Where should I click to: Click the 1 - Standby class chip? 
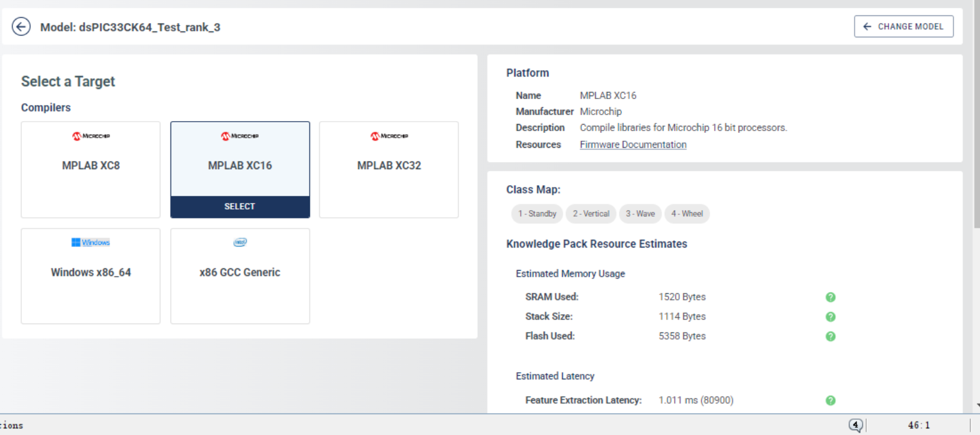coord(537,214)
